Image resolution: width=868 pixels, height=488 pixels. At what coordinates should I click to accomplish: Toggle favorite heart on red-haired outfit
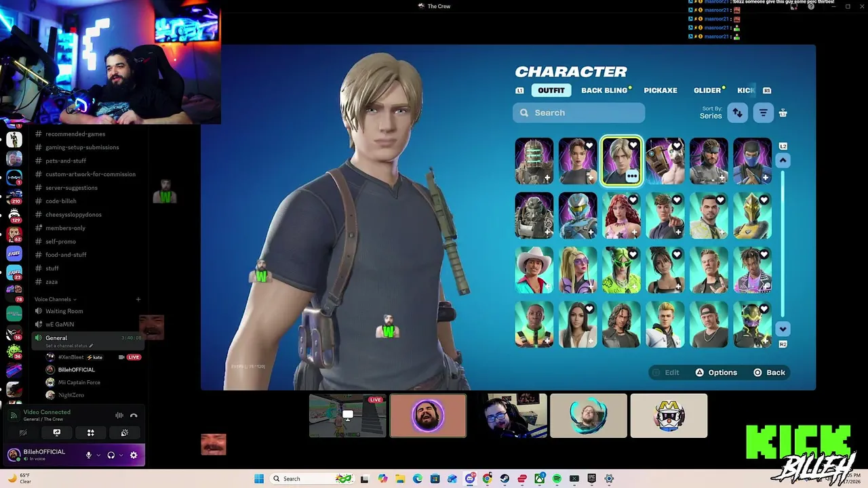[x=633, y=200]
